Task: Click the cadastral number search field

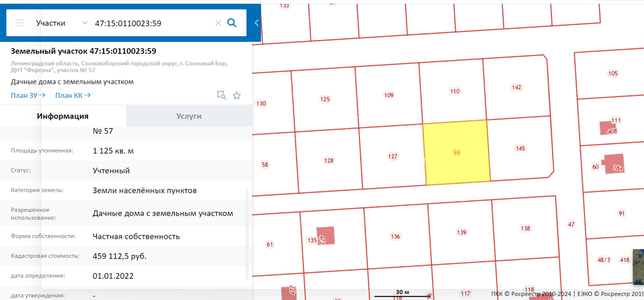Action: [x=151, y=23]
